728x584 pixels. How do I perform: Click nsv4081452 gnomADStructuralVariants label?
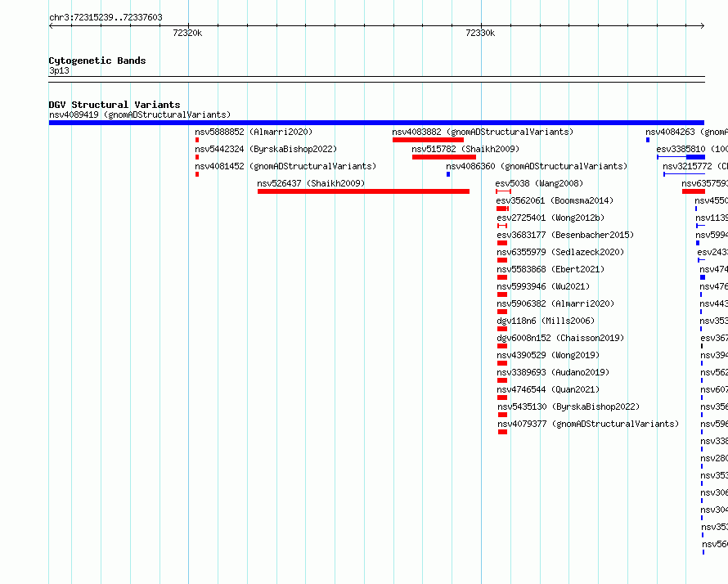(285, 166)
